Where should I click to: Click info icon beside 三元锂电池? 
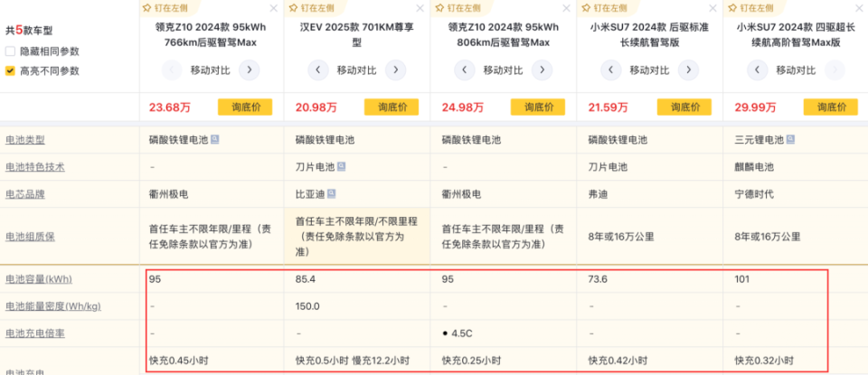click(790, 140)
